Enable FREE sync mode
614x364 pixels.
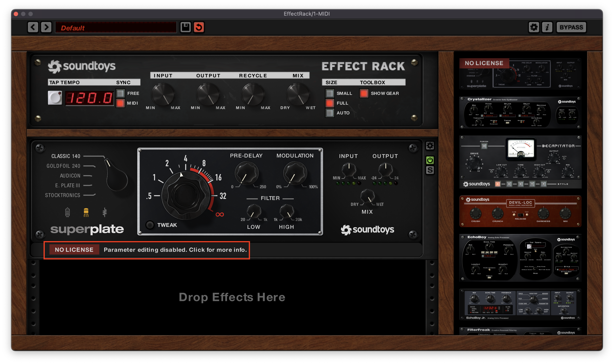tap(120, 94)
